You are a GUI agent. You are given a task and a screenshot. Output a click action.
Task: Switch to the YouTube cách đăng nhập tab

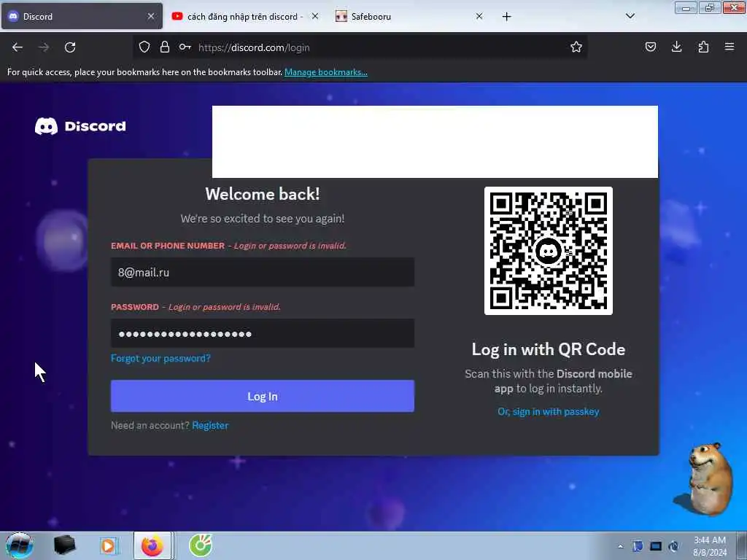pos(245,16)
